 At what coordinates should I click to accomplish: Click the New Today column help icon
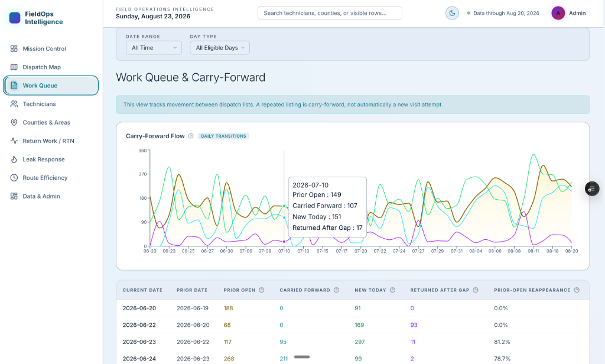point(392,290)
